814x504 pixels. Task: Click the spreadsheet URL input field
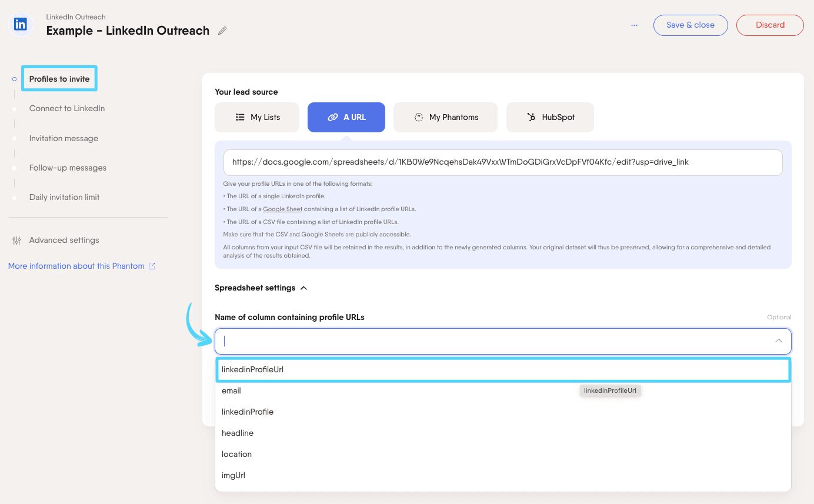[x=503, y=162]
